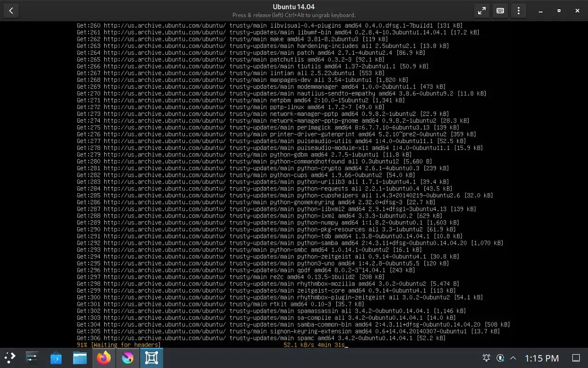The width and height of the screenshot is (588, 368).
Task: Click the ungrab keyboard hint subtitle
Action: pos(294,15)
